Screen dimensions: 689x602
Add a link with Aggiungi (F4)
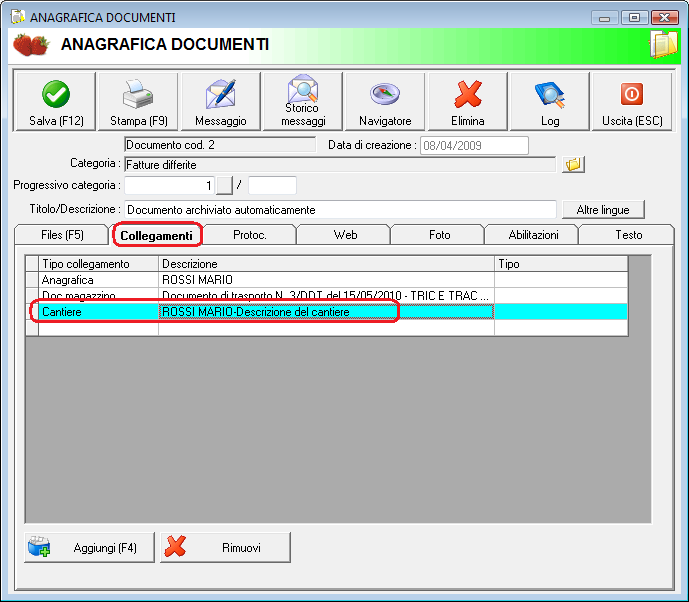[90, 548]
